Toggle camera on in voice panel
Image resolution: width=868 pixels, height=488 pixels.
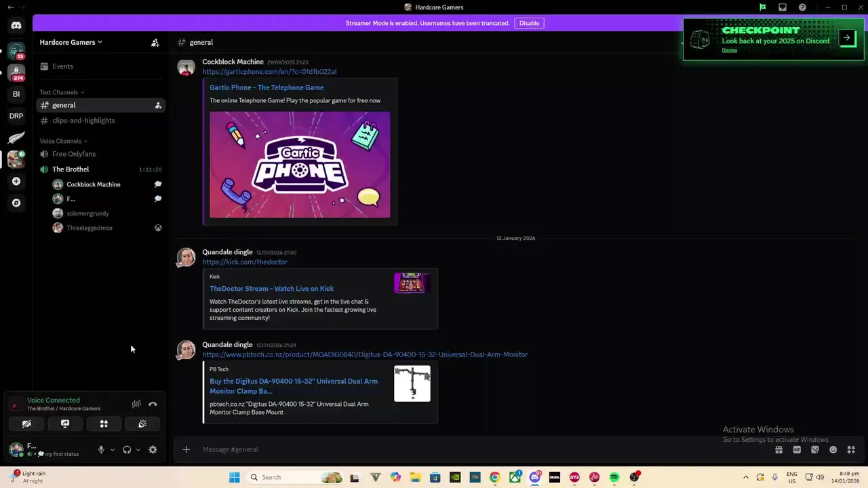[x=26, y=424]
